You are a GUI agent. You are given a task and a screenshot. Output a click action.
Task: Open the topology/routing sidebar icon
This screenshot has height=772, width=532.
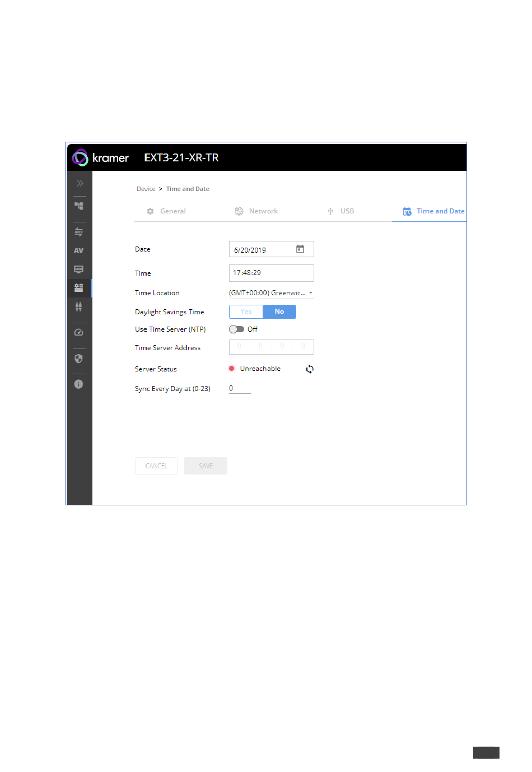point(79,206)
